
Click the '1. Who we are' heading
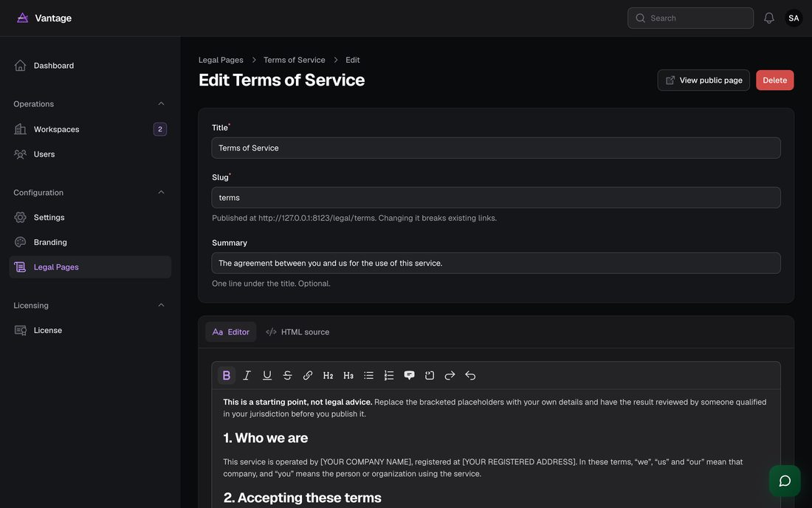click(266, 438)
